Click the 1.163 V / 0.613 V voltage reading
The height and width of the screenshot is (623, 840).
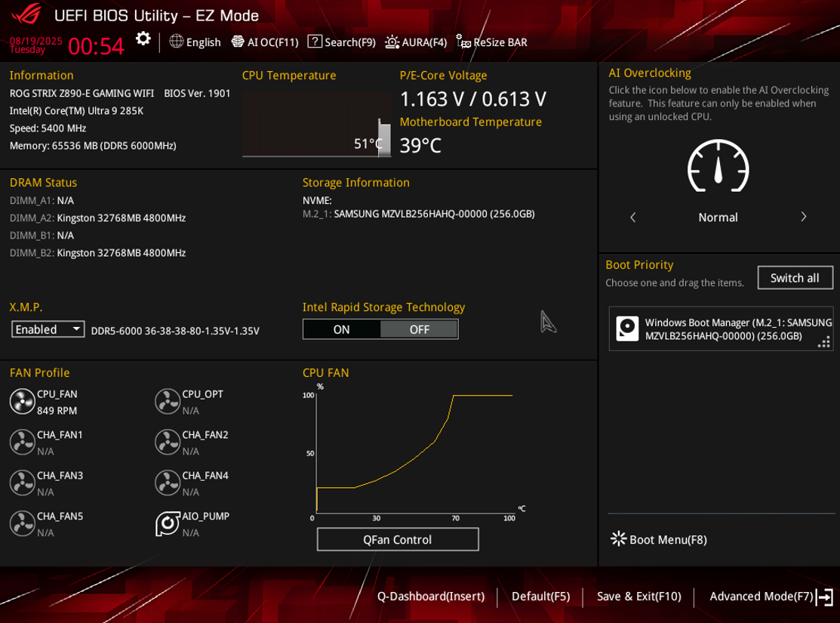pos(473,99)
